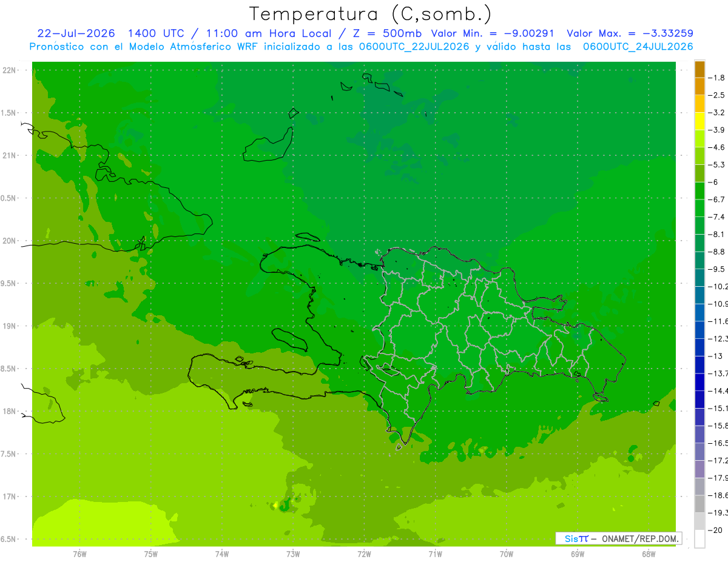Click the '72W' longitude label

(364, 554)
